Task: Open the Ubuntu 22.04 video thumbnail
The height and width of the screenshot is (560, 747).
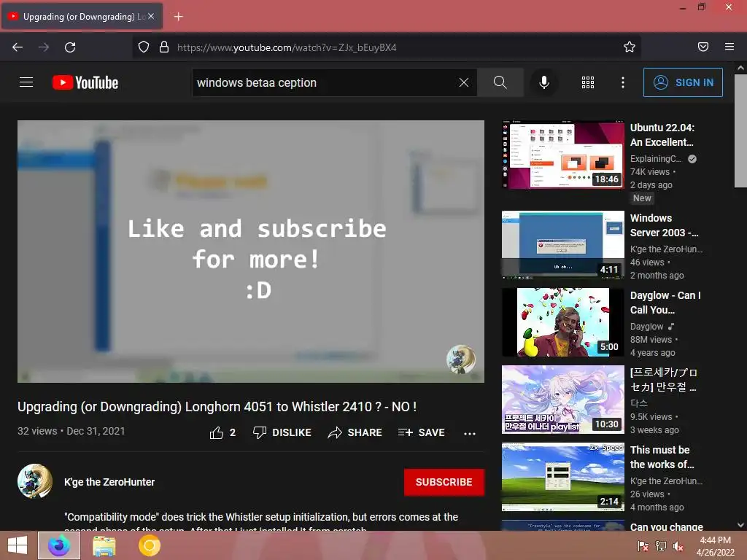Action: [x=562, y=155]
